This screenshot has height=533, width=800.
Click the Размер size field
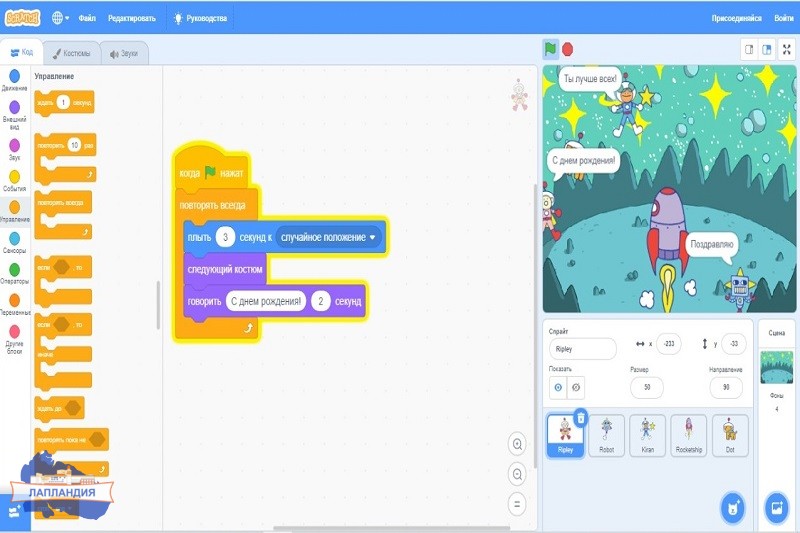click(x=647, y=387)
